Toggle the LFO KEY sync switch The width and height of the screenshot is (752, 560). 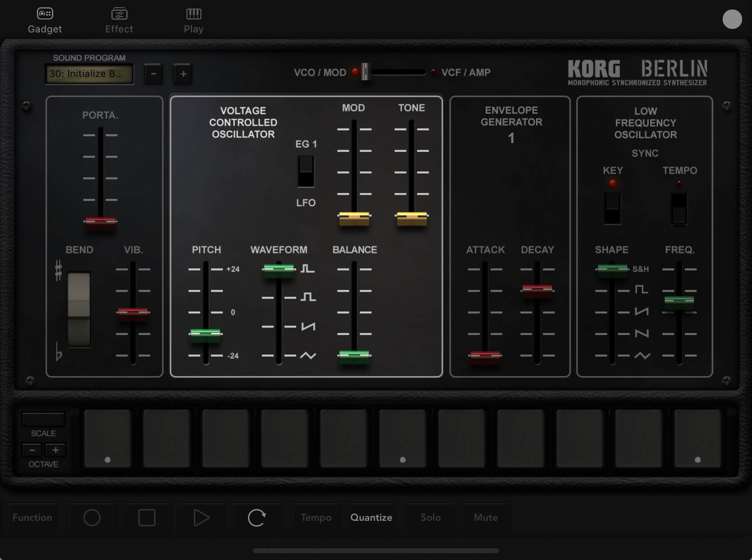tap(612, 208)
